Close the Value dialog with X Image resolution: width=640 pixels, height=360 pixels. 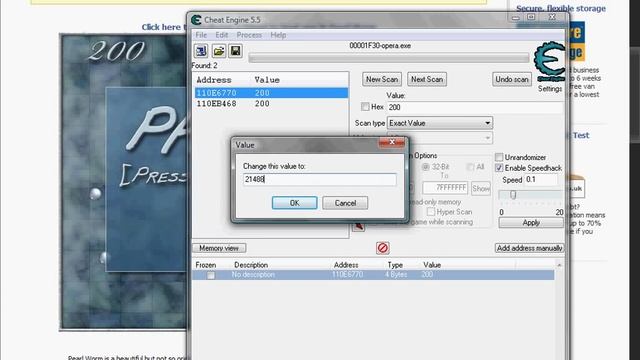click(392, 142)
